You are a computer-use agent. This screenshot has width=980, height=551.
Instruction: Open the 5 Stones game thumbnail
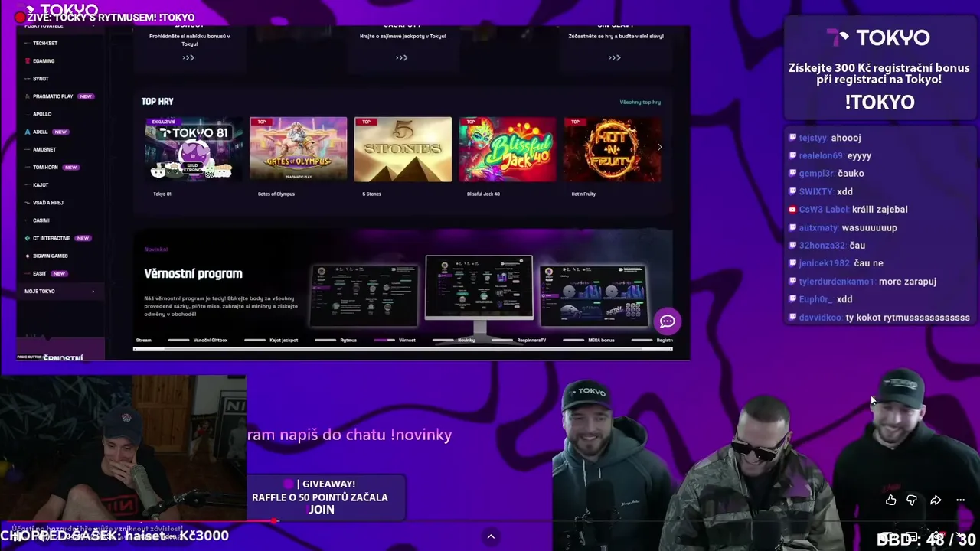pyautogui.click(x=403, y=149)
